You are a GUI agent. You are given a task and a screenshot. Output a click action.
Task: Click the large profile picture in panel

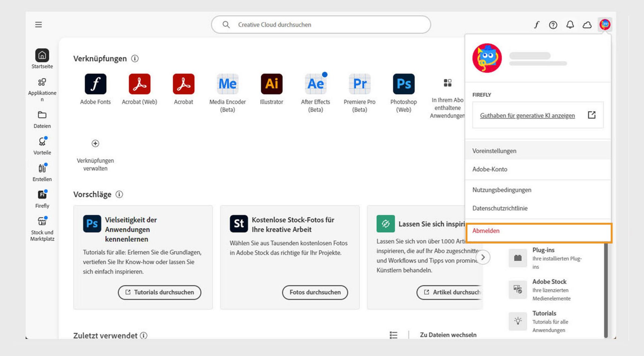point(487,58)
